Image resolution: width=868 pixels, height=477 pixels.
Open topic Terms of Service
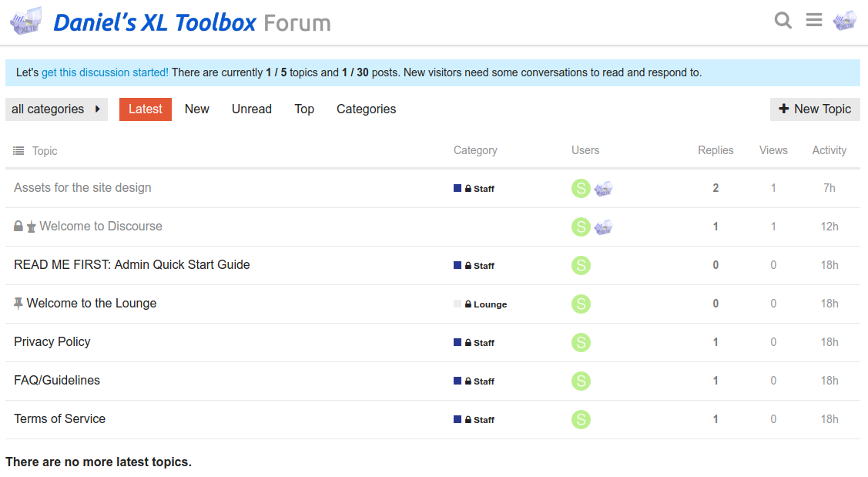point(60,419)
